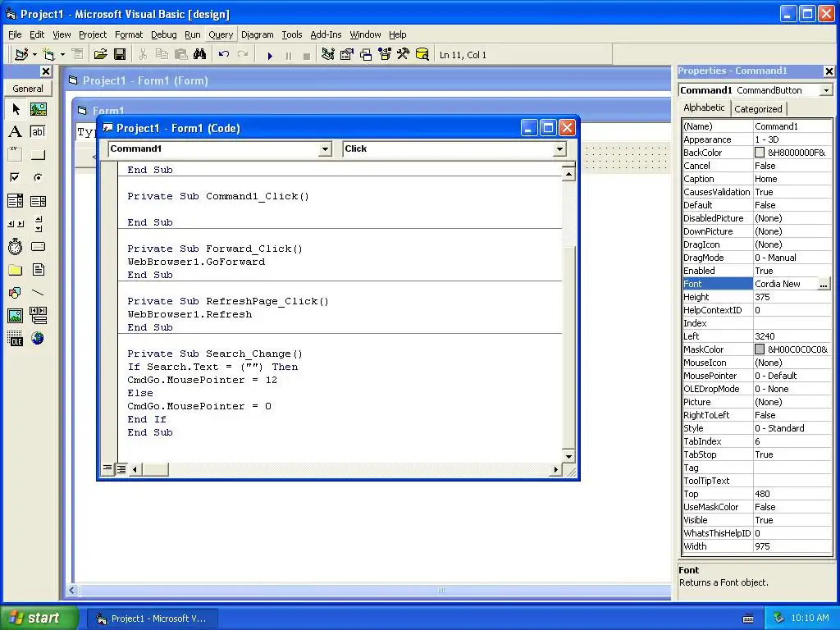Viewport: 840px width, 630px height.
Task: Save the project using the floppy disk icon
Action: (x=120, y=55)
